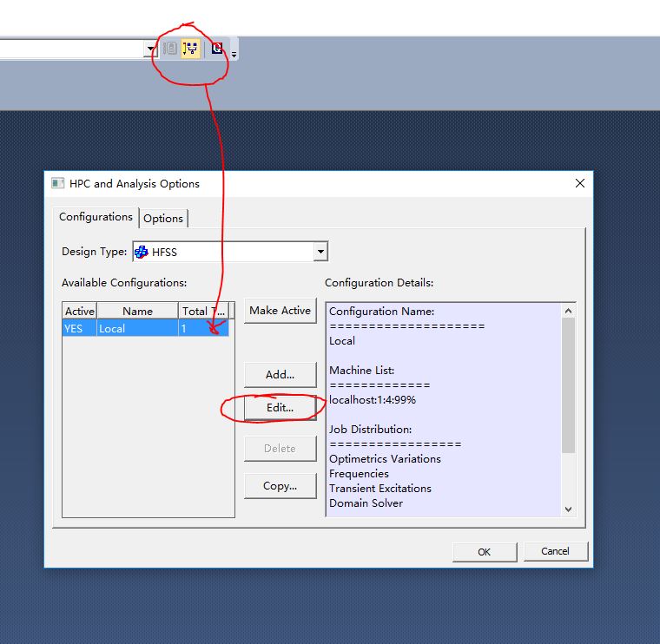Click the Configuration Details scrollbar thumb
The width and height of the screenshot is (660, 644).
coord(568,385)
